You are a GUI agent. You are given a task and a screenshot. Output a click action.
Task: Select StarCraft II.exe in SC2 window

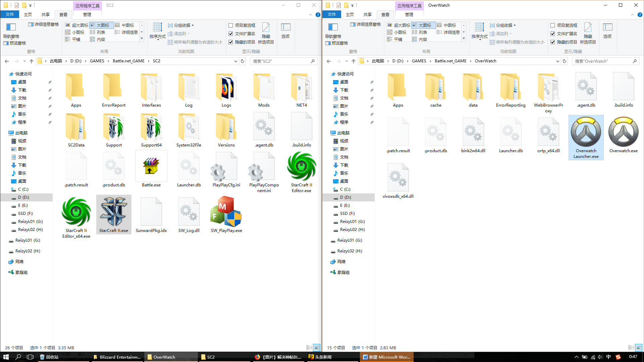114,215
